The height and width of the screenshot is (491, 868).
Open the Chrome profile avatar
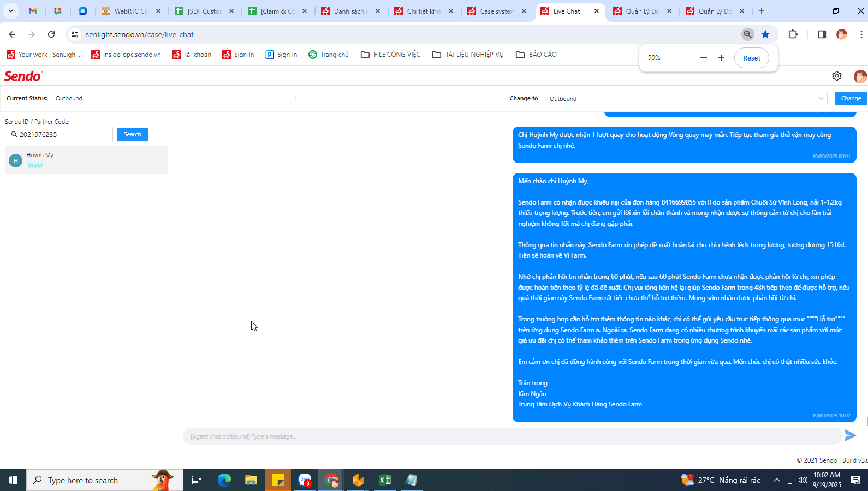pyautogui.click(x=842, y=34)
